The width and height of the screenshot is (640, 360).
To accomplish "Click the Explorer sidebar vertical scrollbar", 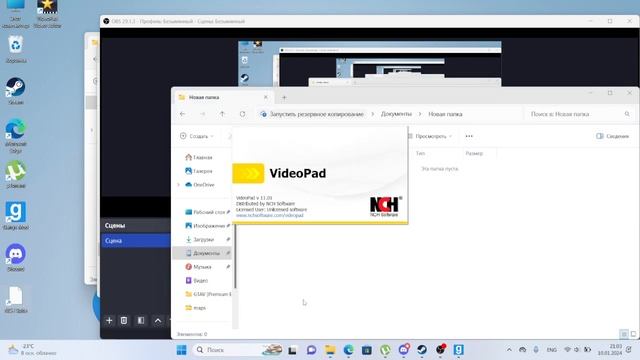I will pyautogui.click(x=235, y=257).
